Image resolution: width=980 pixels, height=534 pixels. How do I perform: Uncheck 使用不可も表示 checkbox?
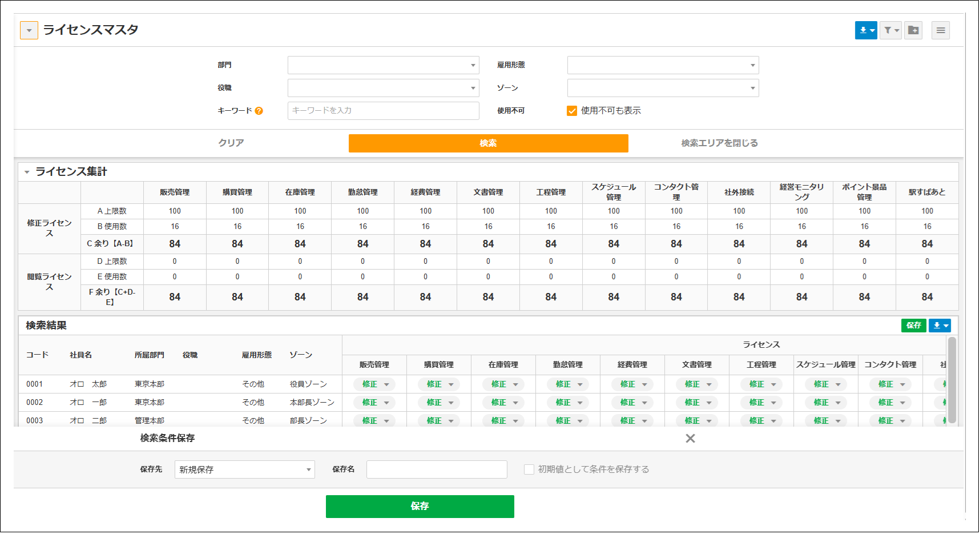pos(572,111)
